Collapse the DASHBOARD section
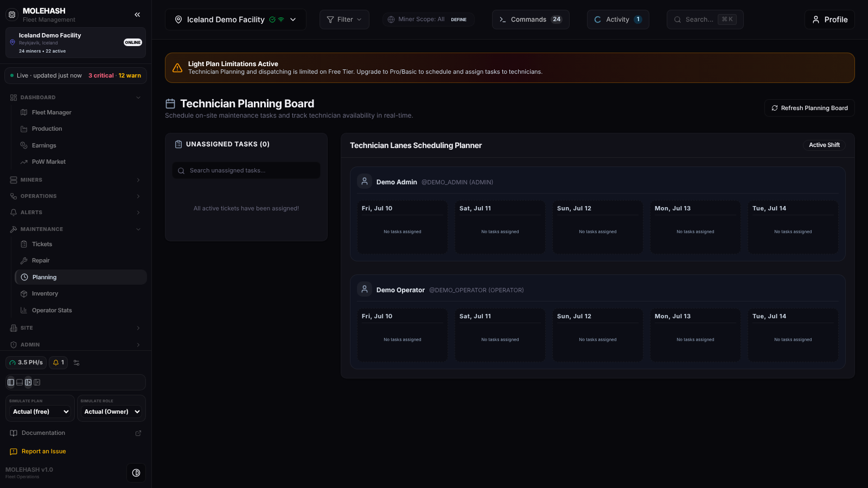The image size is (868, 488). coord(76,98)
